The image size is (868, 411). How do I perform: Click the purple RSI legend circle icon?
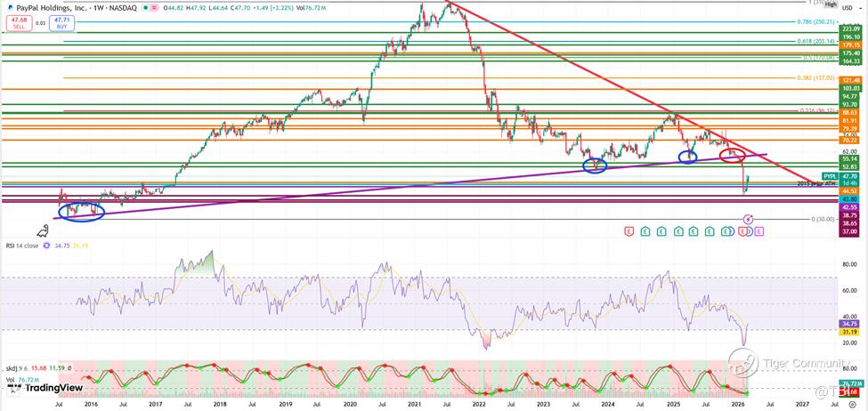coord(45,246)
